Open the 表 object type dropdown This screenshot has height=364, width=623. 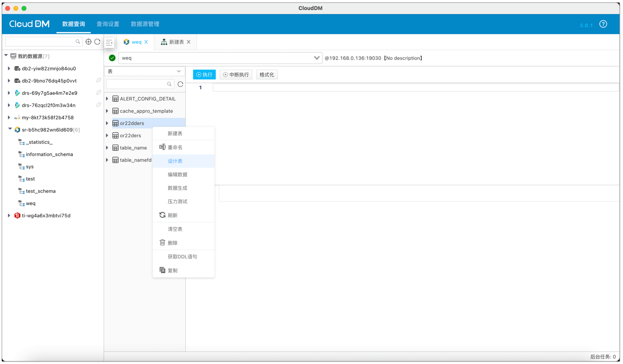coord(179,71)
